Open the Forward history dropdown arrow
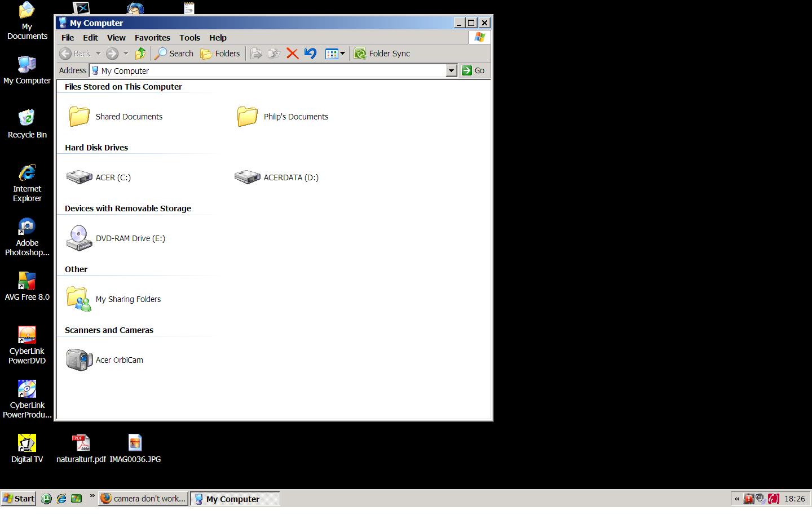The height and width of the screenshot is (515, 812). [x=126, y=54]
